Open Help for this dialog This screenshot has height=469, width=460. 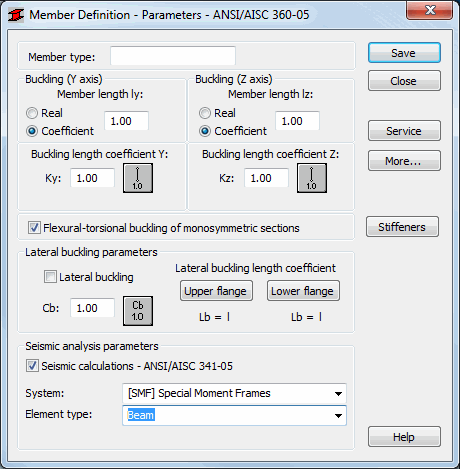click(404, 437)
